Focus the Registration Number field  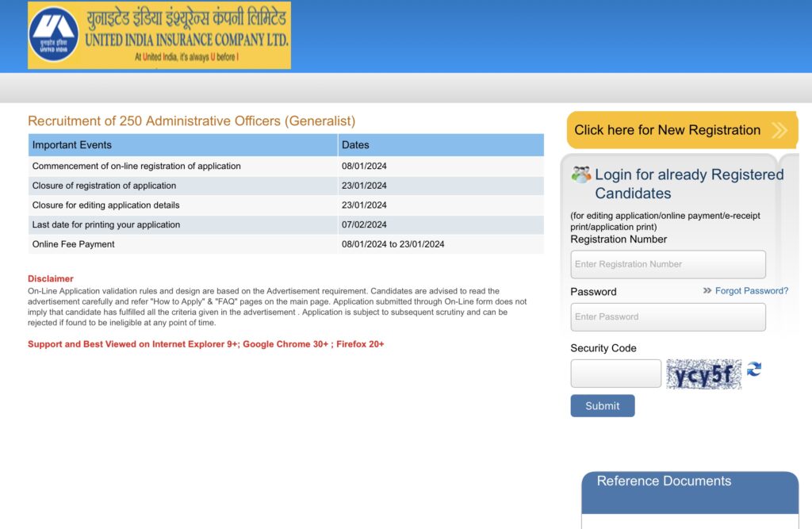[x=668, y=264]
